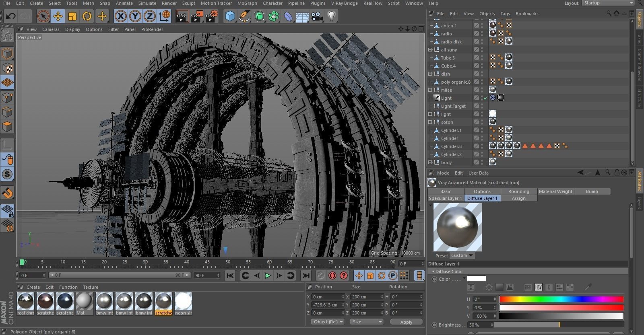Render the active view with clapperboard icon

(x=182, y=16)
